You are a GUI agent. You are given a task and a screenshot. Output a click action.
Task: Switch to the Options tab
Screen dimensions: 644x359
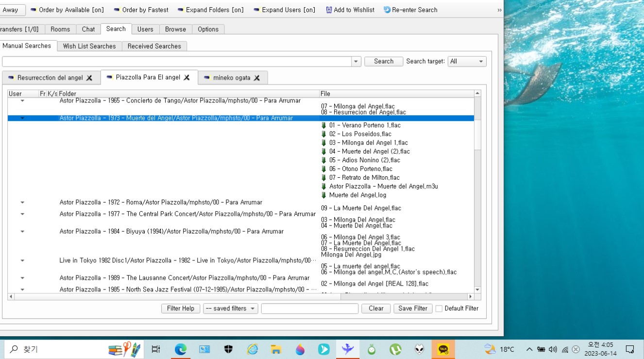tap(208, 29)
